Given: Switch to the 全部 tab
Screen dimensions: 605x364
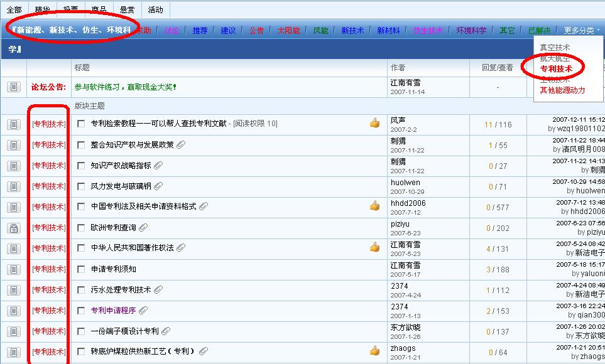Looking at the screenshot, I should [14, 9].
